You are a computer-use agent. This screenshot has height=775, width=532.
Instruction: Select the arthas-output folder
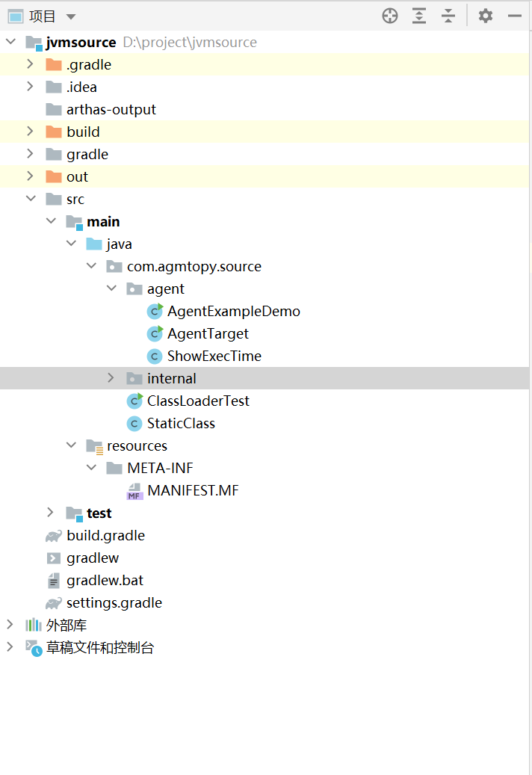point(111,110)
